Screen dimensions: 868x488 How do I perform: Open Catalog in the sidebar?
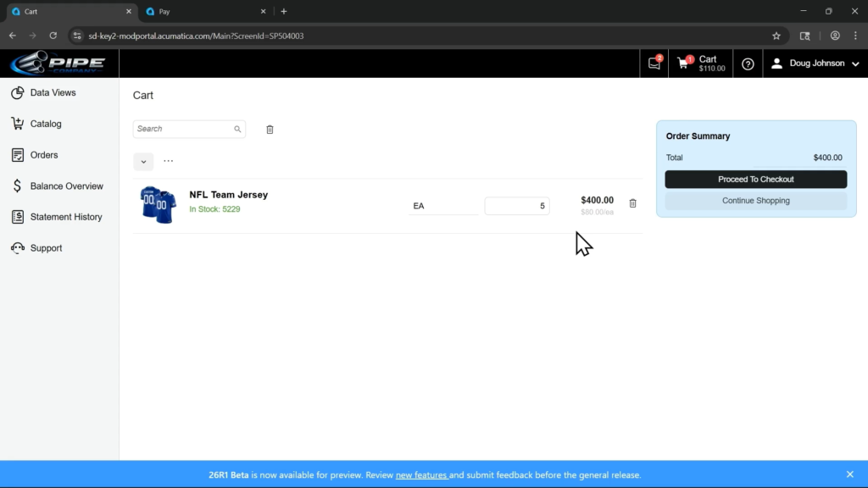[x=46, y=124]
